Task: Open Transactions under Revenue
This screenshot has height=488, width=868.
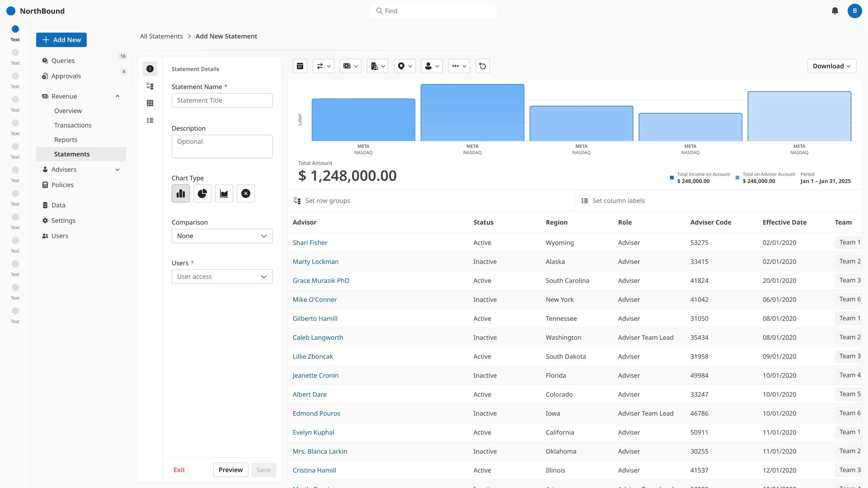Action: click(x=73, y=125)
